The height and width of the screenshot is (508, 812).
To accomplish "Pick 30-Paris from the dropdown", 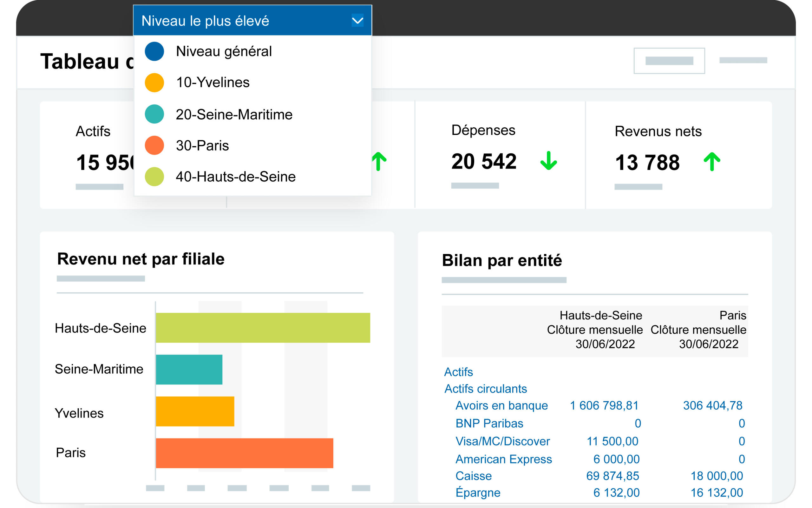I will (202, 145).
